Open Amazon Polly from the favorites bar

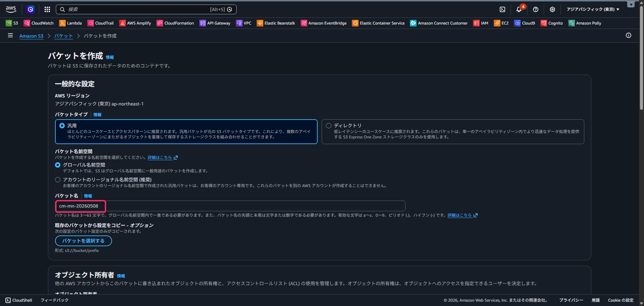tap(585, 23)
